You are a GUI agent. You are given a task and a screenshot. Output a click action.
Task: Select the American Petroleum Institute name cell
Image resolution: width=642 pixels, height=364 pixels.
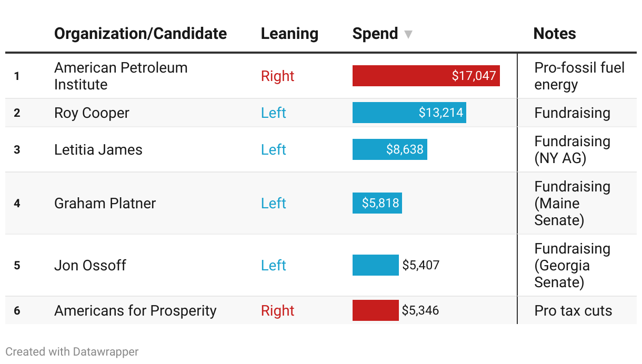[121, 76]
